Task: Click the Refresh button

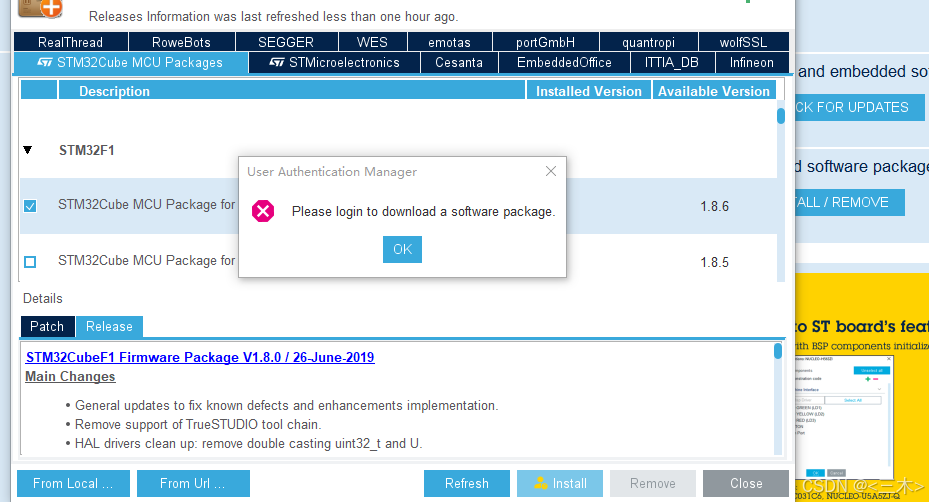Action: [x=467, y=484]
